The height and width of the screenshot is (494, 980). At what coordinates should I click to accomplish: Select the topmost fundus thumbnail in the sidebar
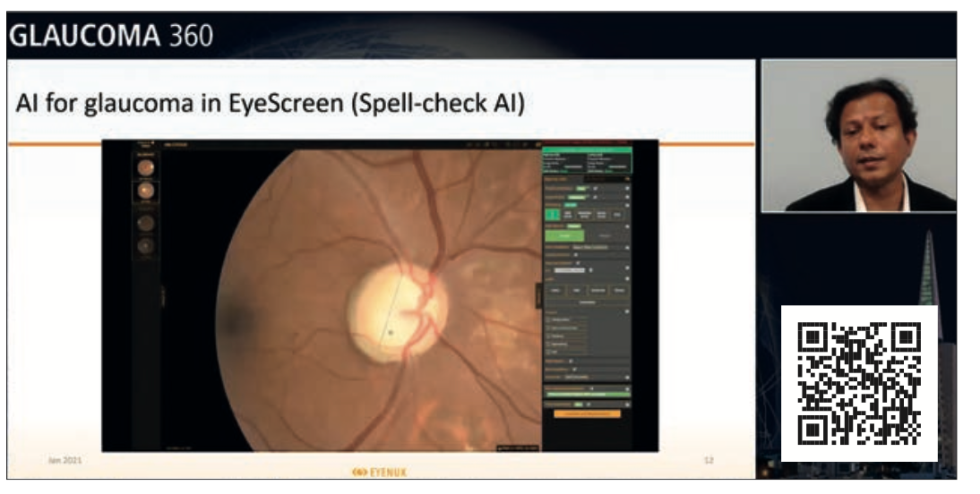[x=146, y=168]
